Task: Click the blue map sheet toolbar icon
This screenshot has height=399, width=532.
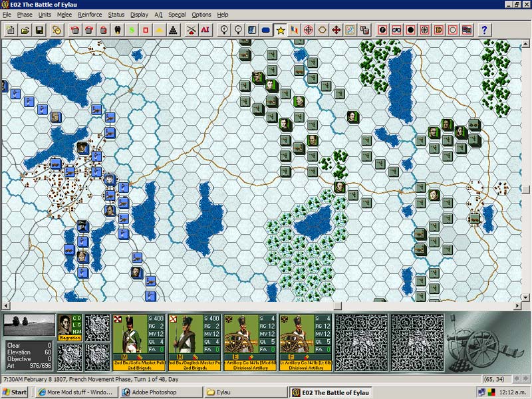Action: tap(252, 30)
